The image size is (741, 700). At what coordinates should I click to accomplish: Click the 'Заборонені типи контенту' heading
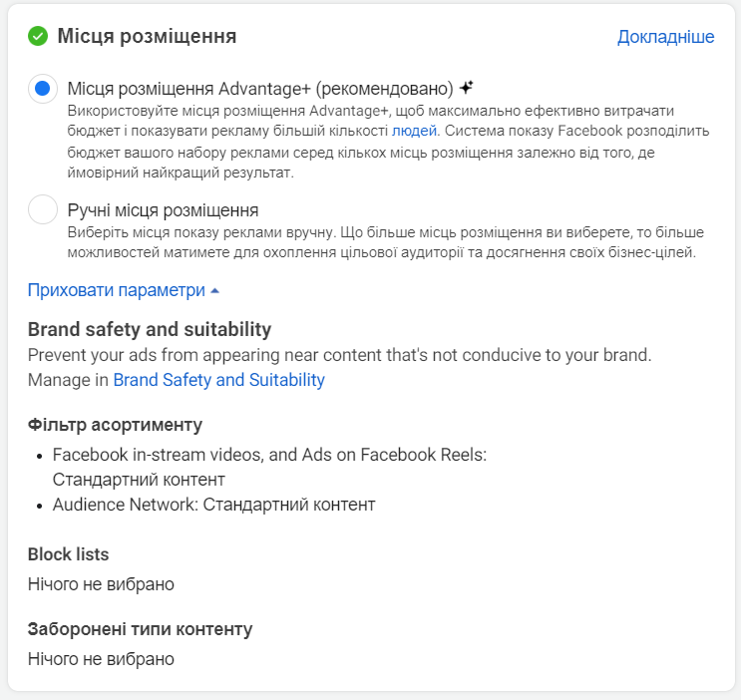pos(140,629)
